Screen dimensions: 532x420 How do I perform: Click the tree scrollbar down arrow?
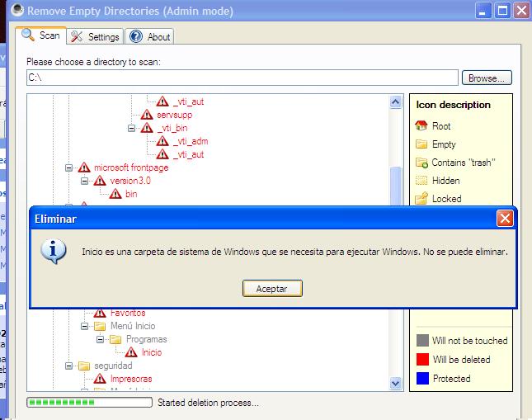pyautogui.click(x=396, y=384)
